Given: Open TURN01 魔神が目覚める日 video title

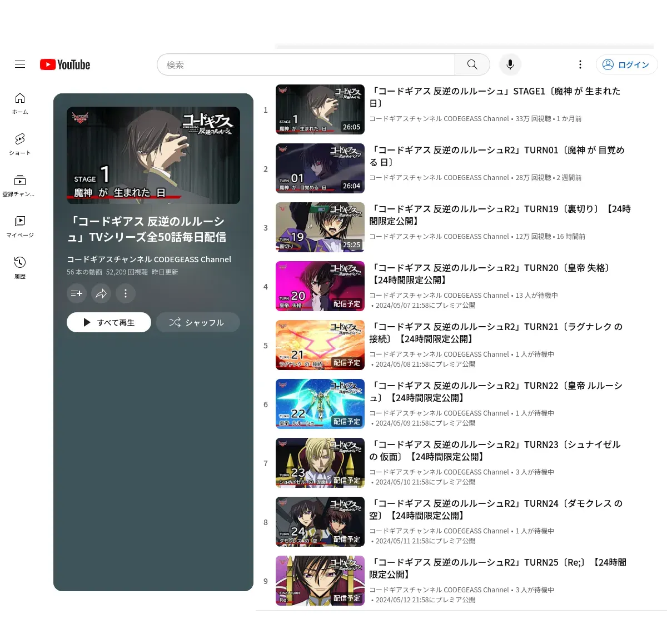Looking at the screenshot, I should tap(497, 156).
